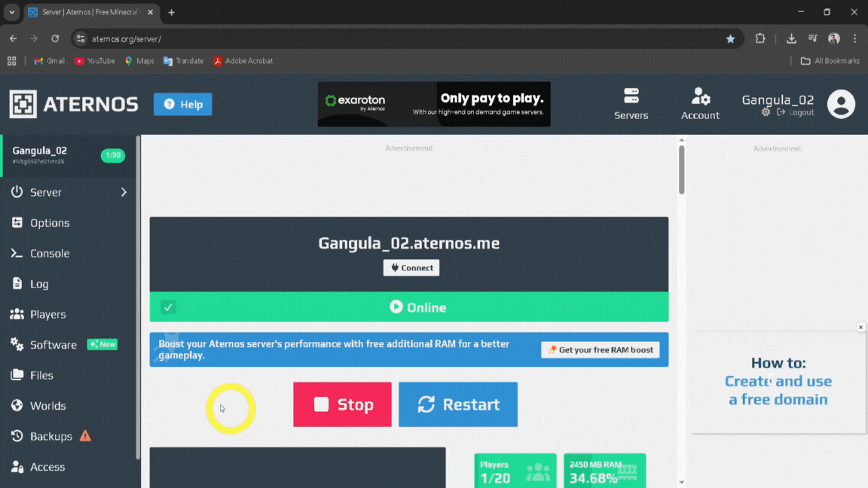Image resolution: width=868 pixels, height=488 pixels.
Task: Open Chrome three-dot menu
Action: point(854,38)
